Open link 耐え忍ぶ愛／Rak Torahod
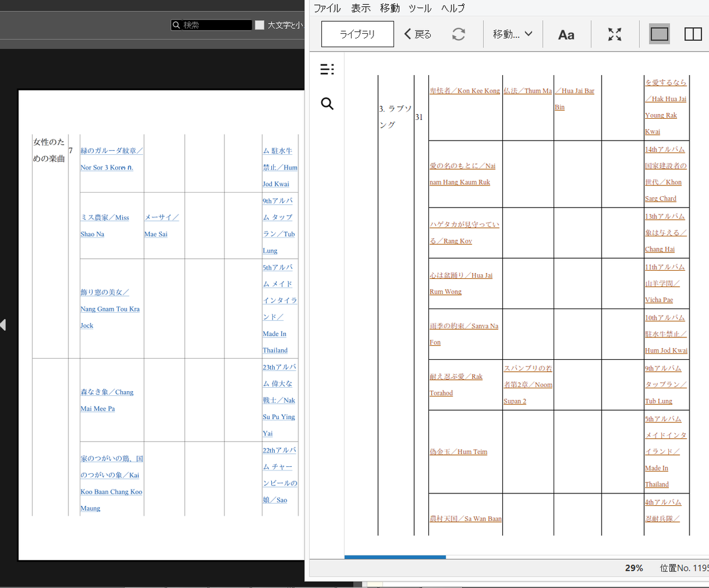This screenshot has height=588, width=709. point(456,385)
